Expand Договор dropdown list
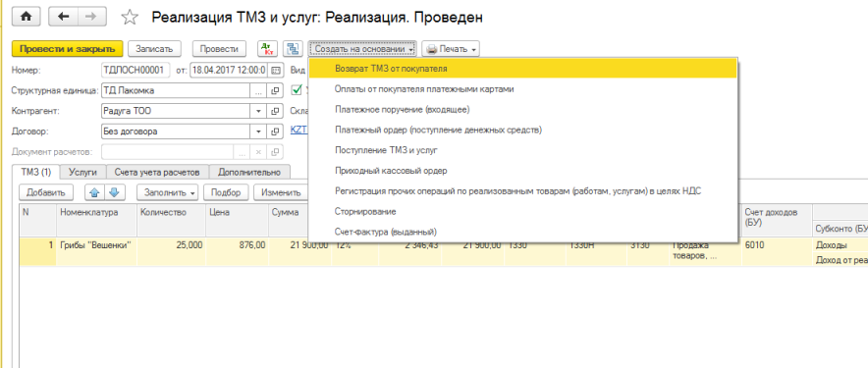This screenshot has height=368, width=868. 258,131
